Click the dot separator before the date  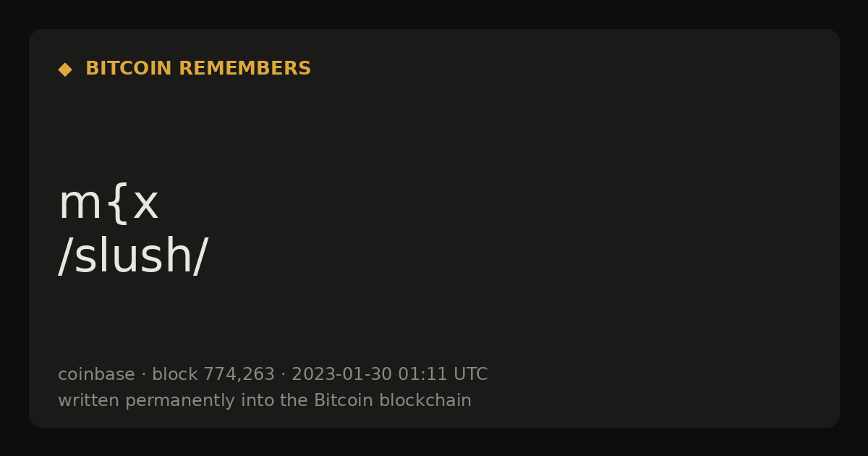click(283, 375)
